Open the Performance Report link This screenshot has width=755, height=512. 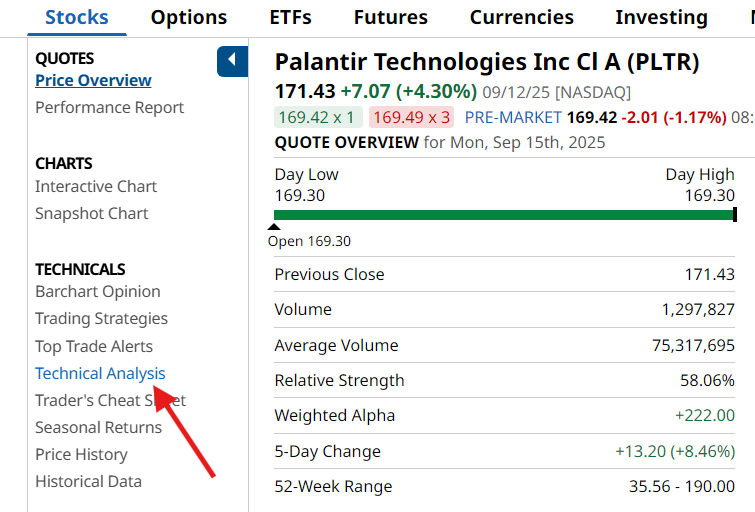[109, 107]
